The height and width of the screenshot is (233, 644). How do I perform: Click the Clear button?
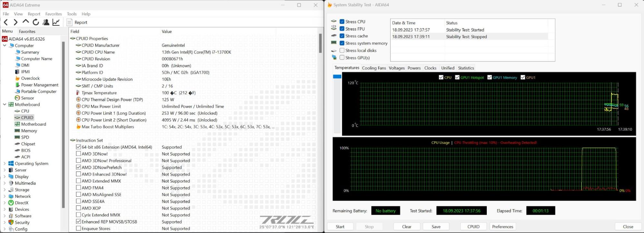407,227
